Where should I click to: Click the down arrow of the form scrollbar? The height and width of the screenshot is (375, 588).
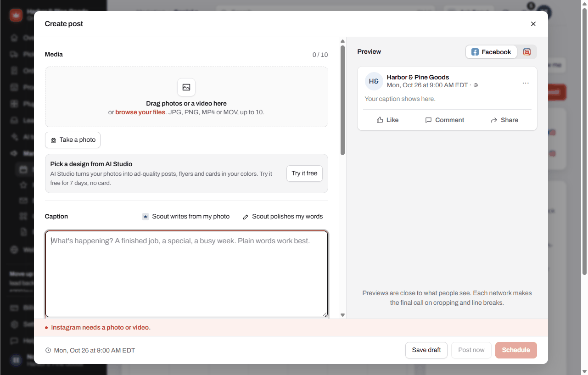pos(342,315)
